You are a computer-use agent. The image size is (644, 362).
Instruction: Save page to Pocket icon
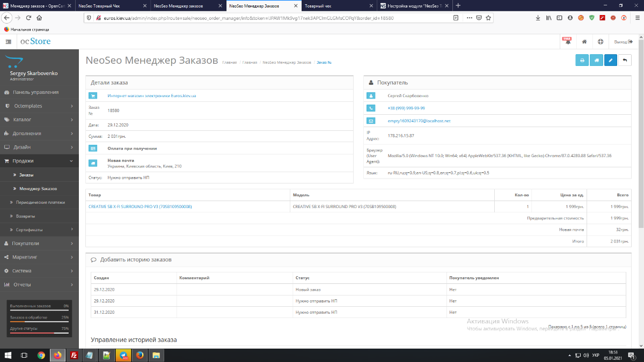coord(479,18)
